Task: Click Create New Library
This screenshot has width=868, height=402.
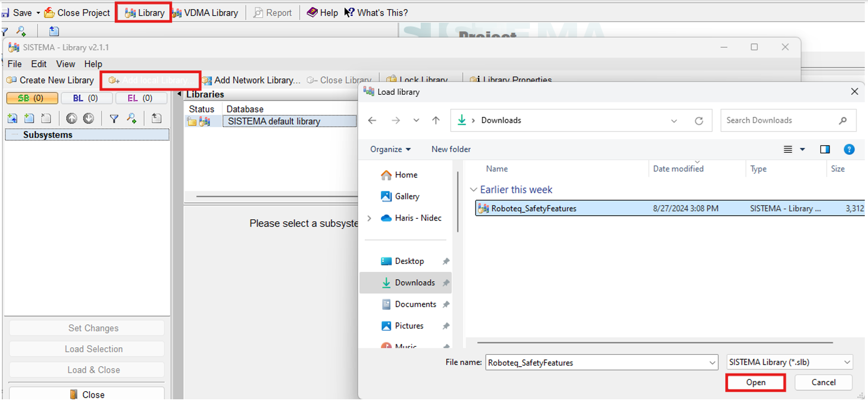Action: click(50, 80)
